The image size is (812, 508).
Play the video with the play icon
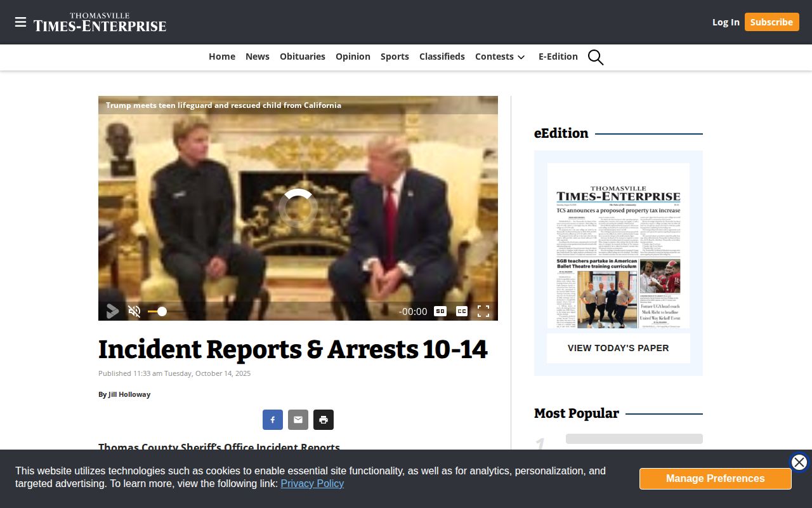pos(112,311)
